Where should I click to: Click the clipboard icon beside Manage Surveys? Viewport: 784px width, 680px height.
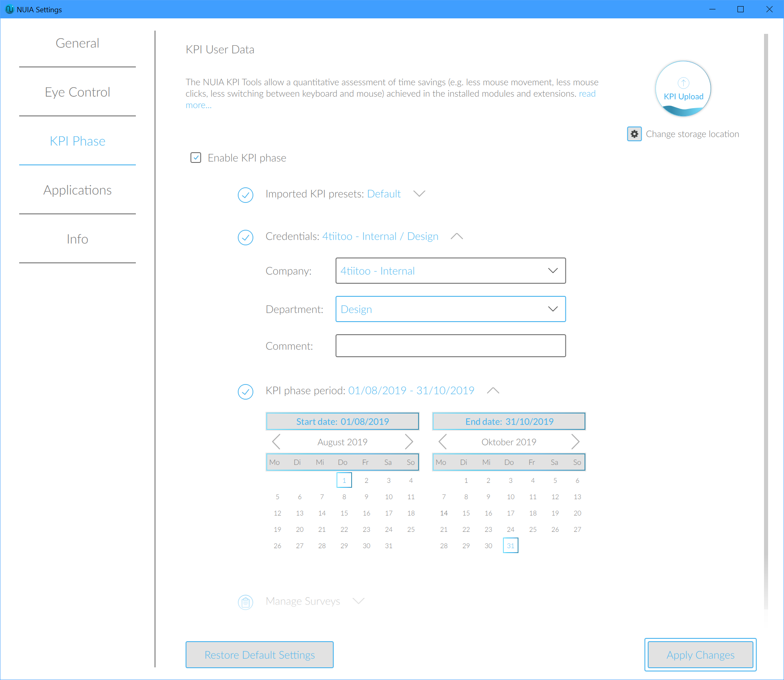pyautogui.click(x=246, y=602)
